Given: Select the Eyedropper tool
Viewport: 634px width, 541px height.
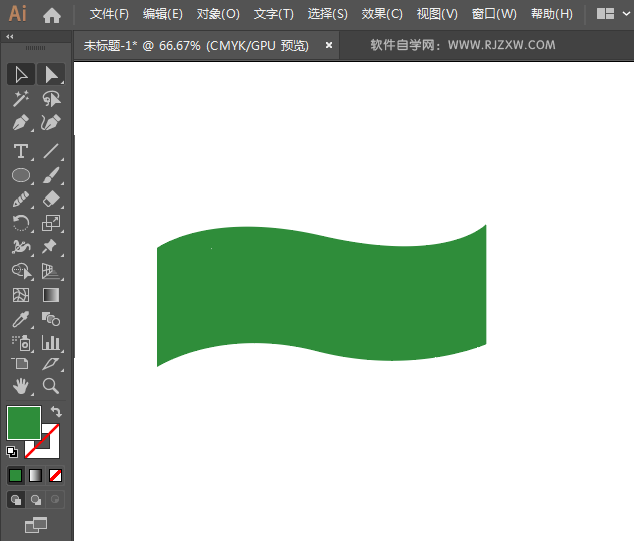Looking at the screenshot, I should pyautogui.click(x=21, y=319).
